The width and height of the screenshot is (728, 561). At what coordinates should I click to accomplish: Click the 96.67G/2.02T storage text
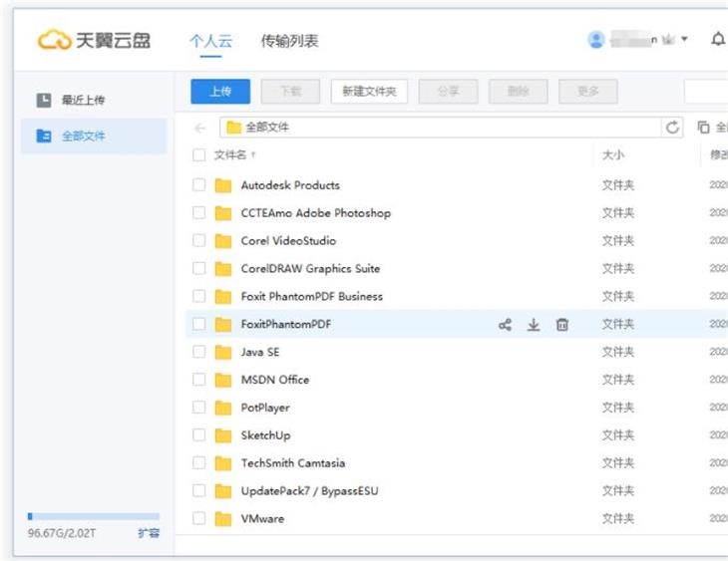pyautogui.click(x=61, y=533)
